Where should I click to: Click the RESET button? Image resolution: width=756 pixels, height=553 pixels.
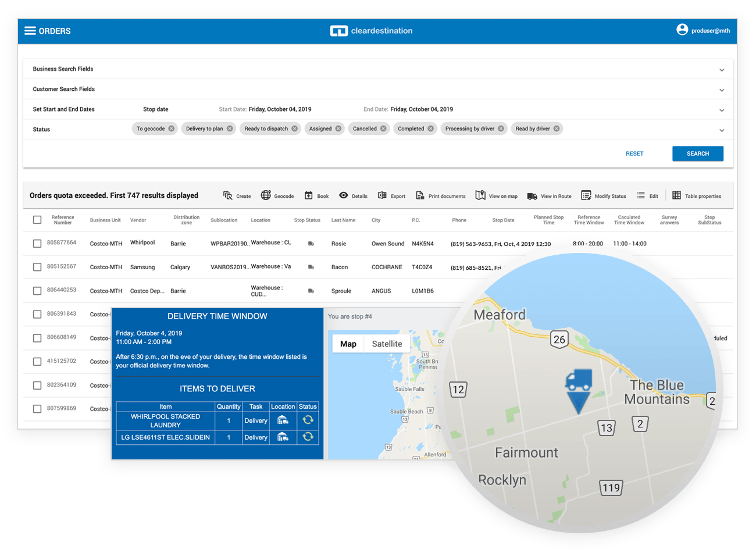(634, 154)
